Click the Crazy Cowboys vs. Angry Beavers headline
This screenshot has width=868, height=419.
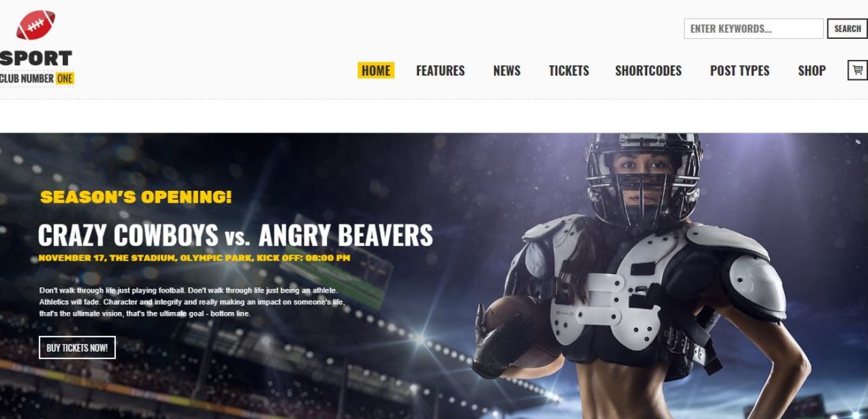(235, 235)
